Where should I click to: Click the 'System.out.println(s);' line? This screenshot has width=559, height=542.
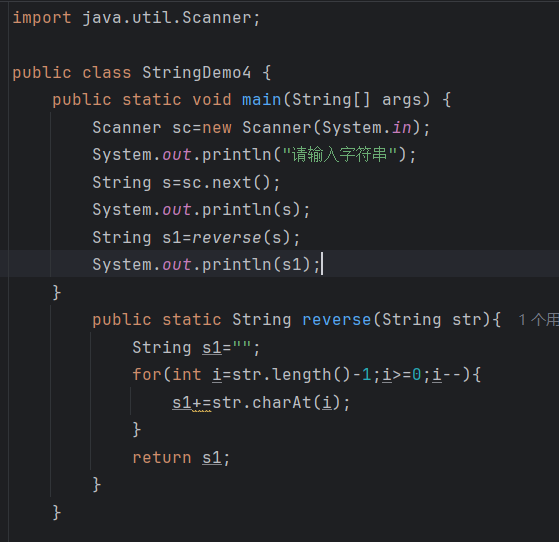tap(201, 210)
